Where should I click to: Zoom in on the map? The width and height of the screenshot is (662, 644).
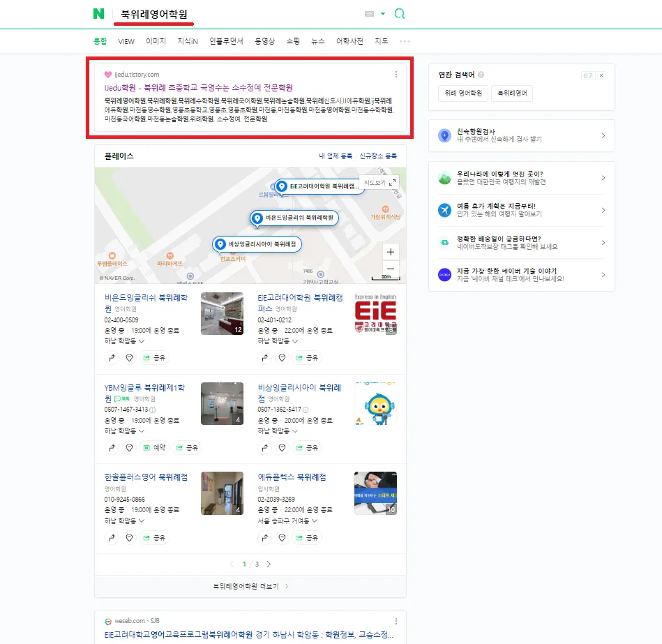[x=391, y=252]
